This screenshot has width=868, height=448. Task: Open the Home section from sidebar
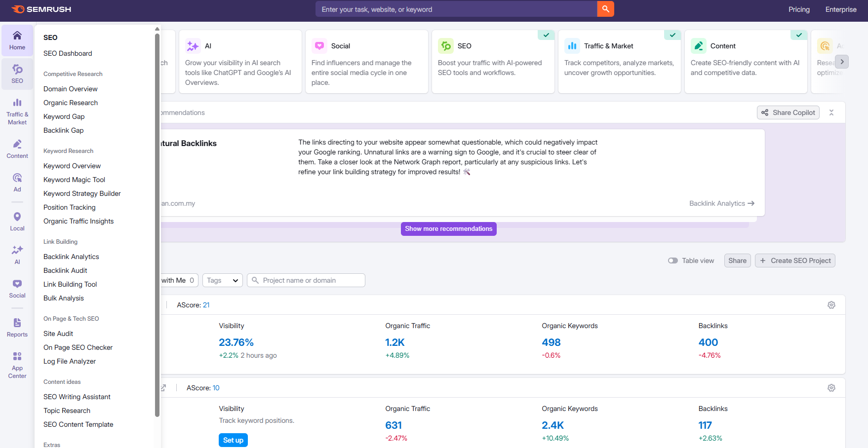(x=17, y=40)
